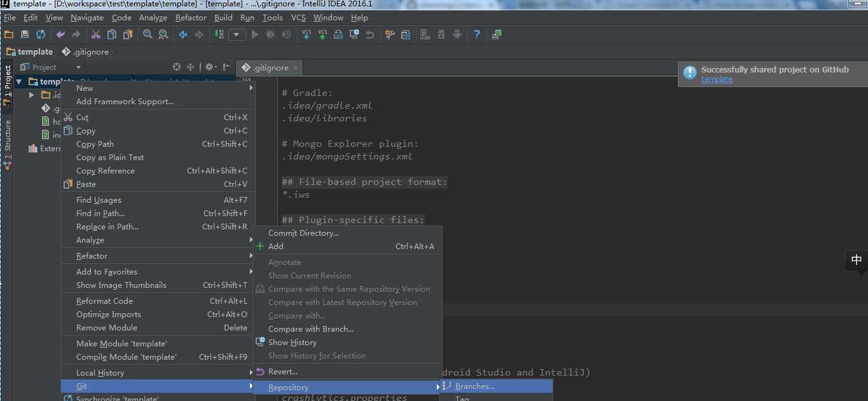Click the VCS Revert toolbar icon
The image size is (868, 401).
(370, 34)
